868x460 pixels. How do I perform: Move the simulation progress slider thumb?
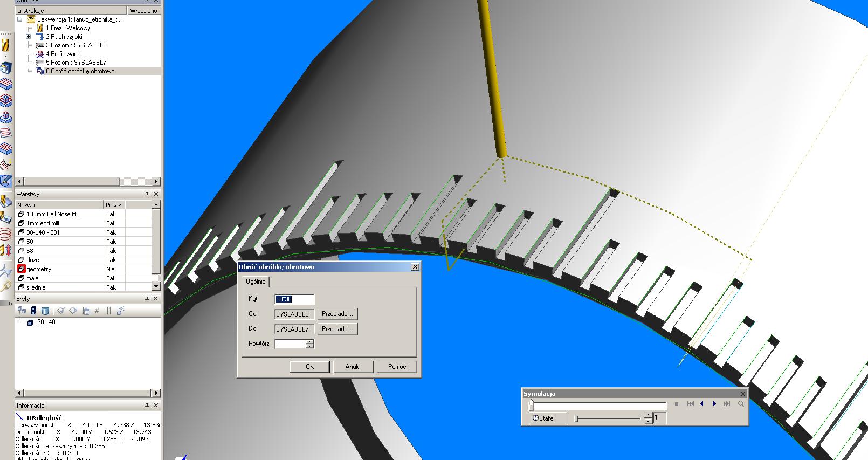531,405
